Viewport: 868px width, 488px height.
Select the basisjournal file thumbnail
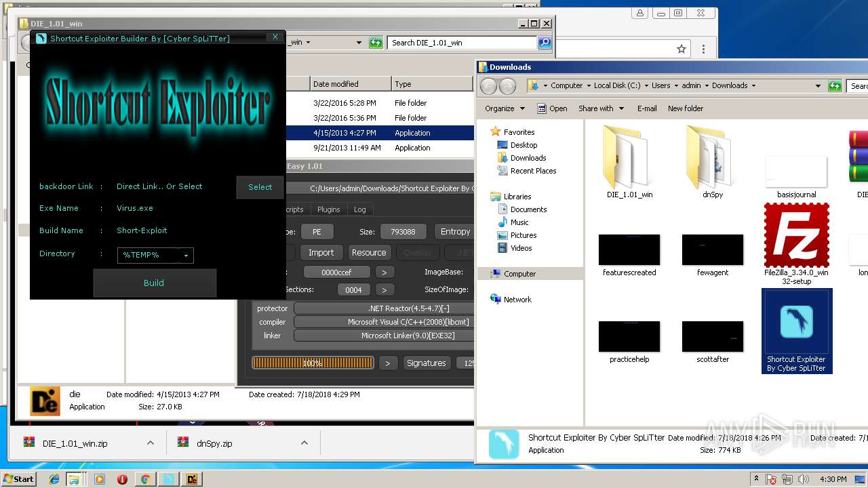pyautogui.click(x=796, y=176)
